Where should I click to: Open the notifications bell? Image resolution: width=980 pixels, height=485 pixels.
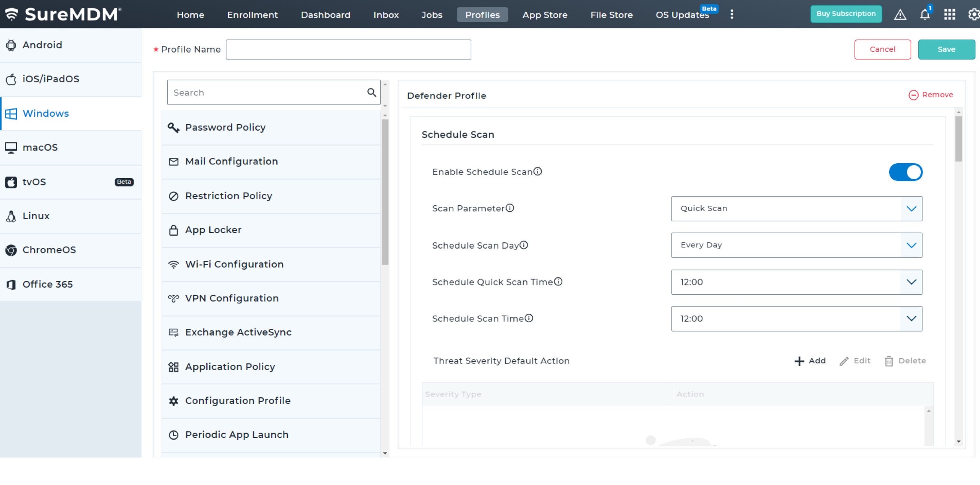[x=925, y=15]
